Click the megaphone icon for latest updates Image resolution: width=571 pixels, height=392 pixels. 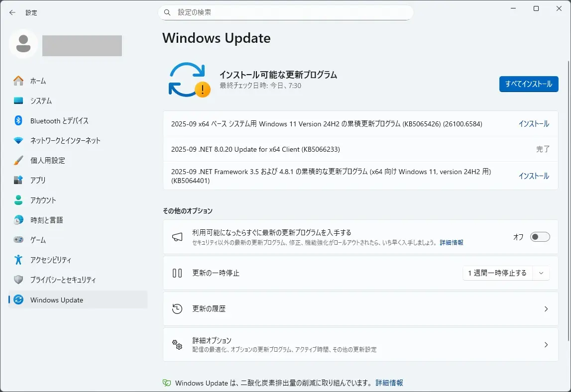tap(177, 237)
